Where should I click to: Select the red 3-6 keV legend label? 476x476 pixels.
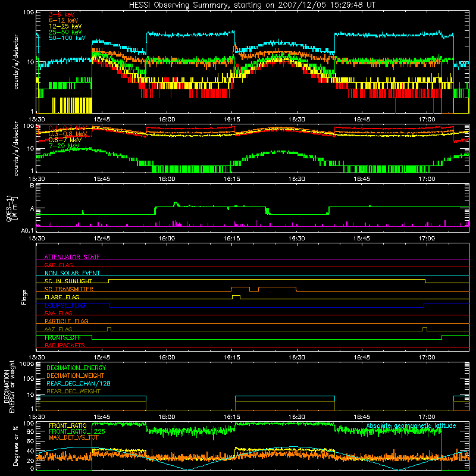(x=61, y=14)
